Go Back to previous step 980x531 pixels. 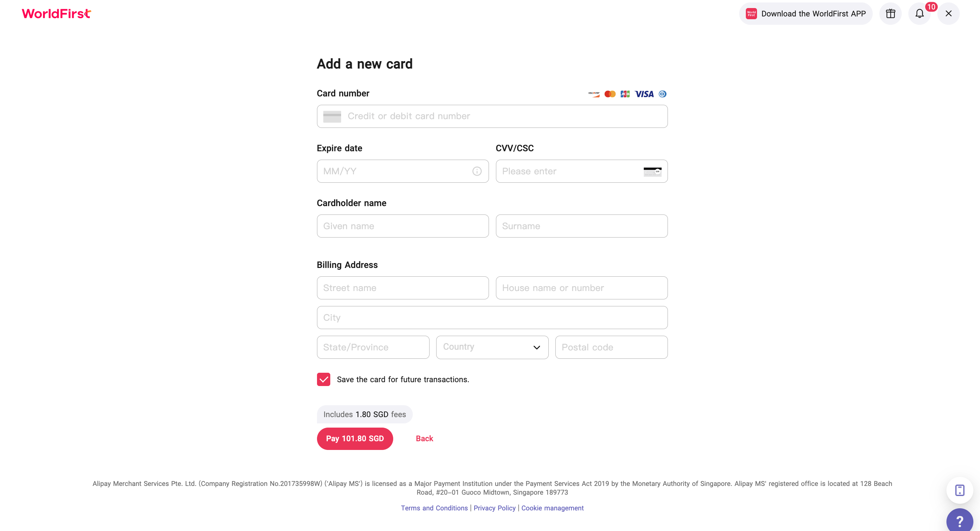(x=424, y=438)
